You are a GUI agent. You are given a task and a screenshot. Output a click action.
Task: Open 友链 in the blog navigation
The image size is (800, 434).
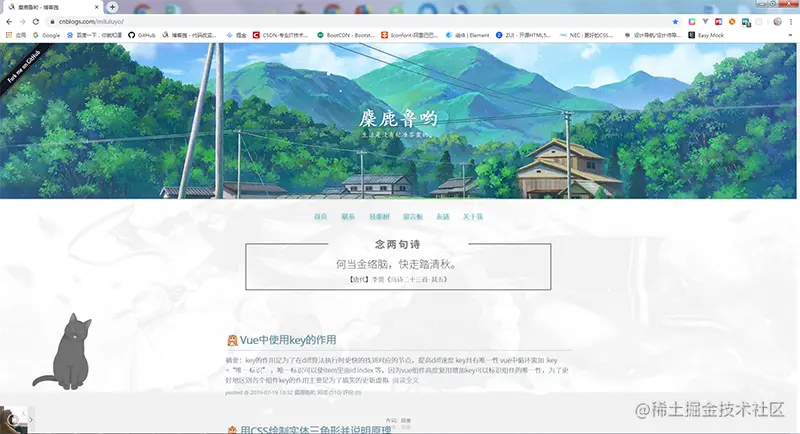(443, 217)
